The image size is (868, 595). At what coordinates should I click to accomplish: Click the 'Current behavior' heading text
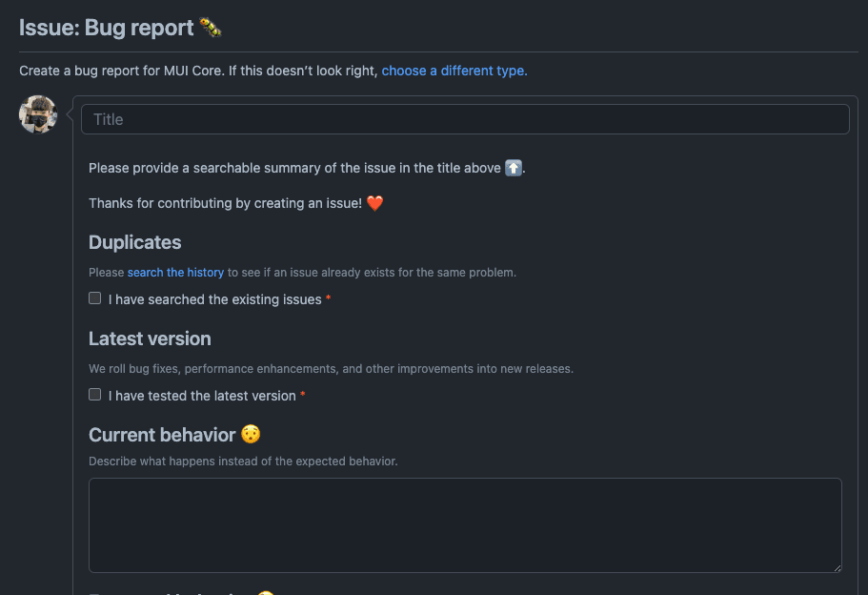click(x=162, y=435)
